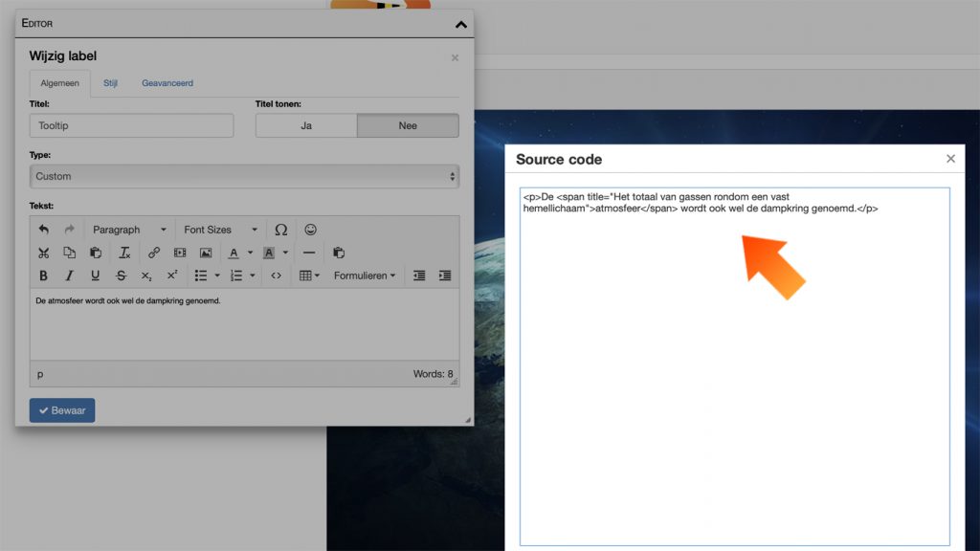Open the Paragraph format dropdown
980x551 pixels.
click(x=129, y=230)
